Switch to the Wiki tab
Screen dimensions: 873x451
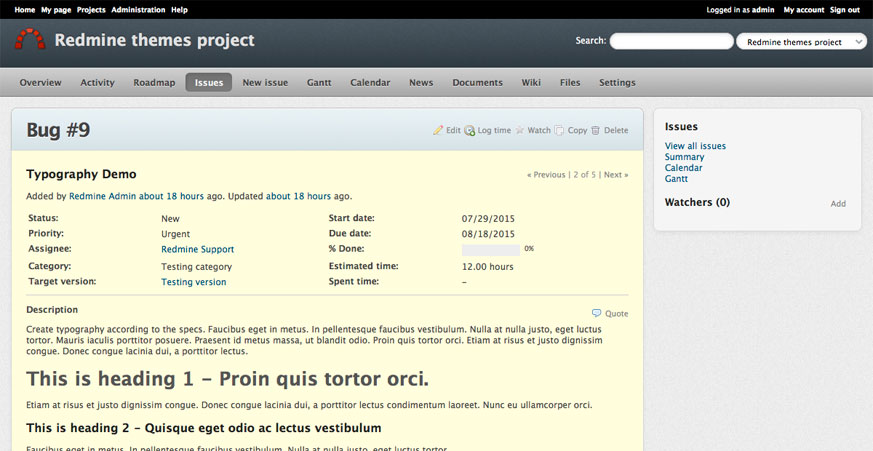[531, 82]
